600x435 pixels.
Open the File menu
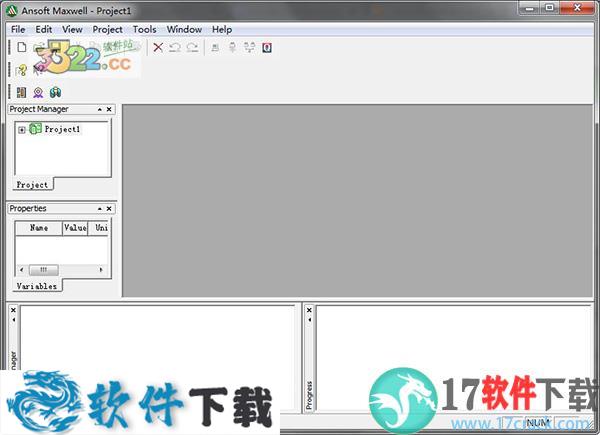click(18, 29)
